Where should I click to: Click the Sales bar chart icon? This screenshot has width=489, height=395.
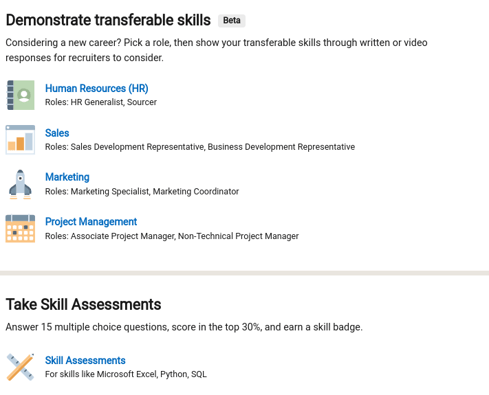pyautogui.click(x=20, y=140)
